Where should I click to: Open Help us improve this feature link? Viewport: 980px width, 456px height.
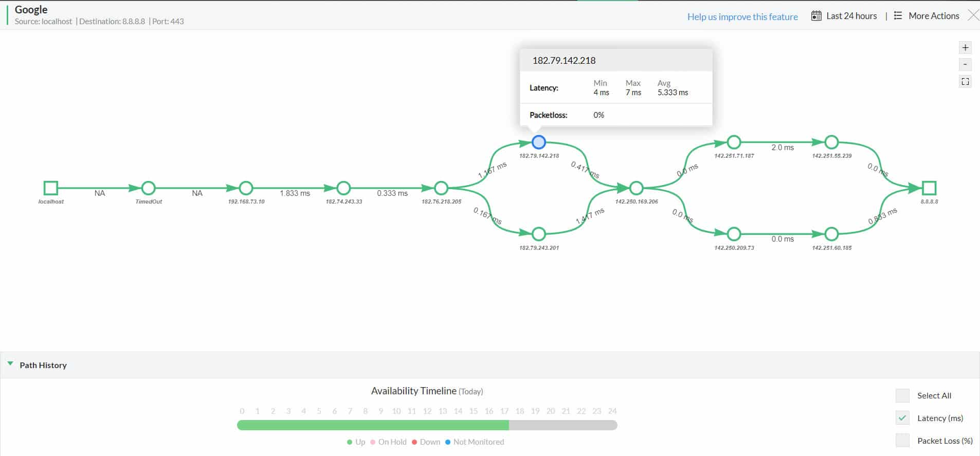[742, 17]
